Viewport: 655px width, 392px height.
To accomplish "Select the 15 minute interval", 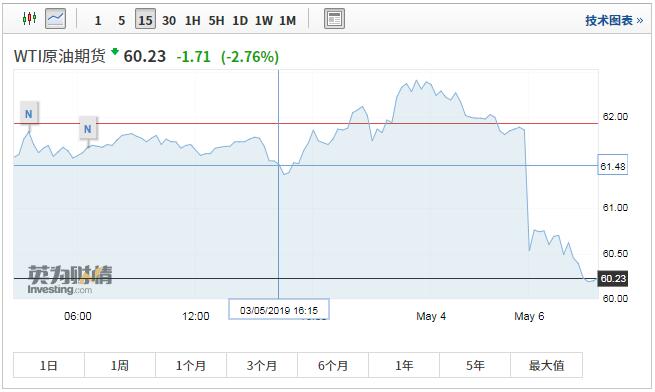I will click(145, 20).
